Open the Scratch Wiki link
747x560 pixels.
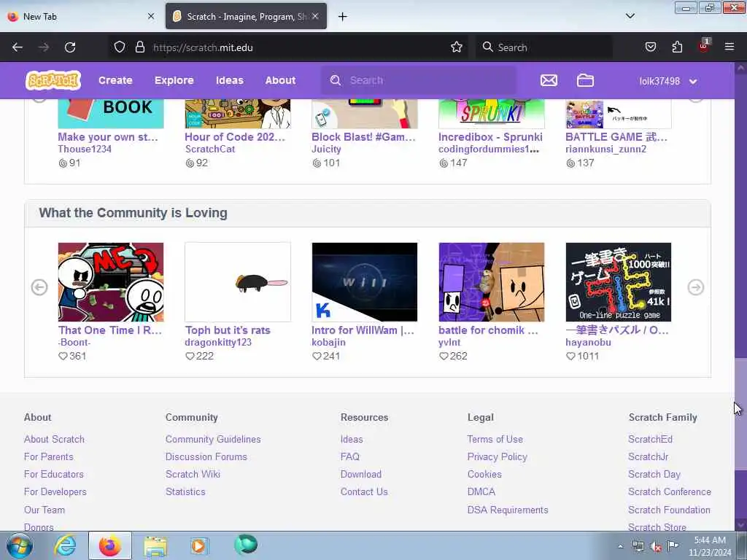pyautogui.click(x=193, y=474)
